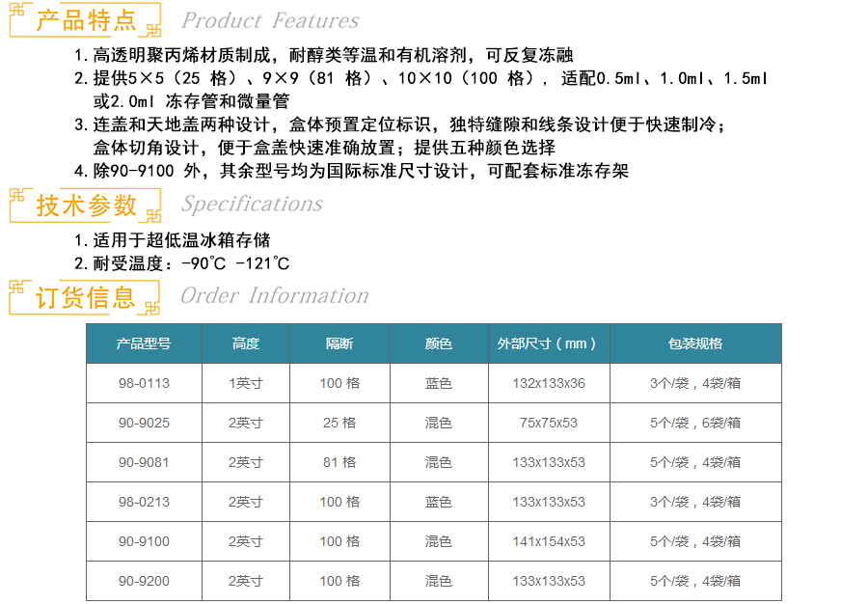Click the 高度 column header
This screenshot has height=604, width=868.
click(x=246, y=343)
